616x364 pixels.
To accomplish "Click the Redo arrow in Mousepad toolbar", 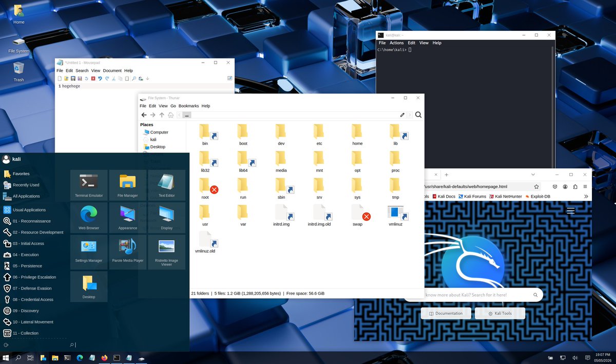I will point(107,79).
